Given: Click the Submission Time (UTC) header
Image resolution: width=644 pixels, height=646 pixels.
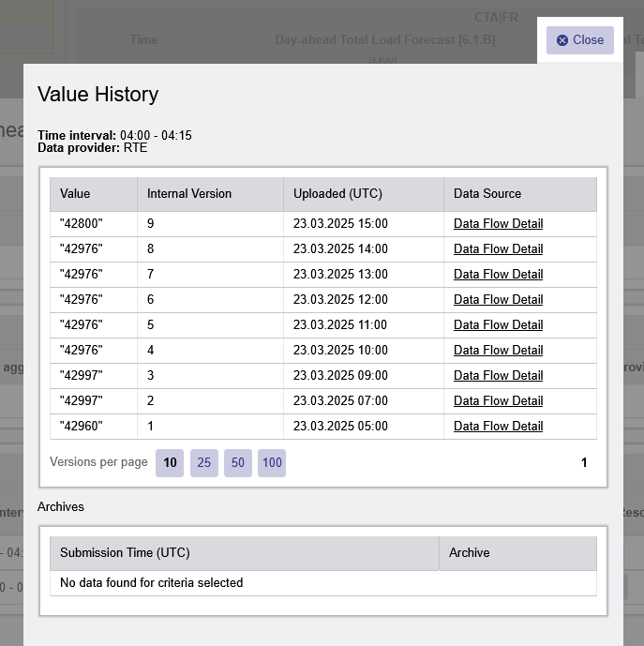Looking at the screenshot, I should click(x=245, y=553).
